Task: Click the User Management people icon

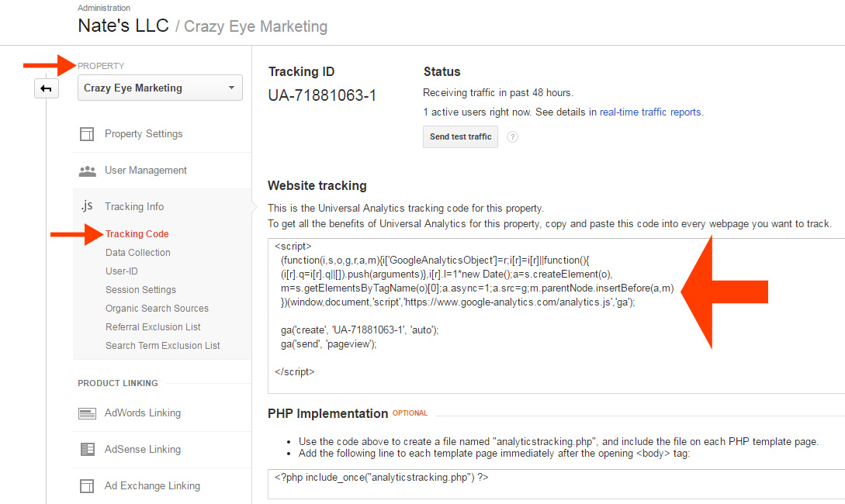Action: tap(88, 171)
